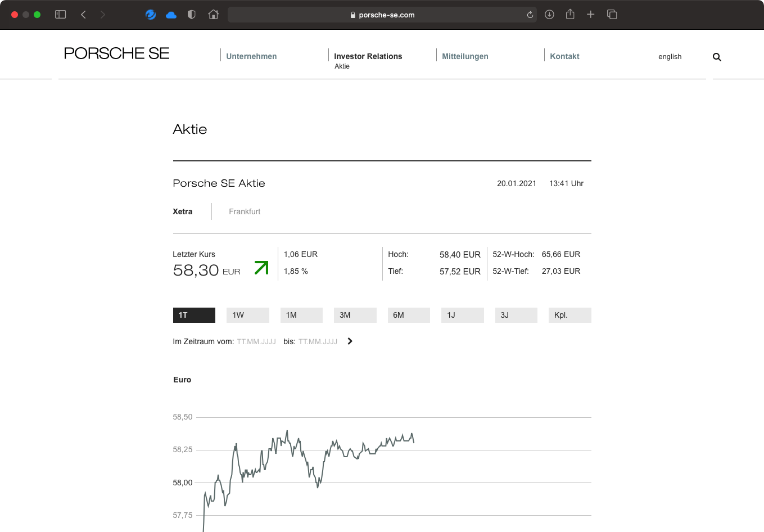Open the Kontakt menu
Screen dimensions: 764x532
coord(564,56)
